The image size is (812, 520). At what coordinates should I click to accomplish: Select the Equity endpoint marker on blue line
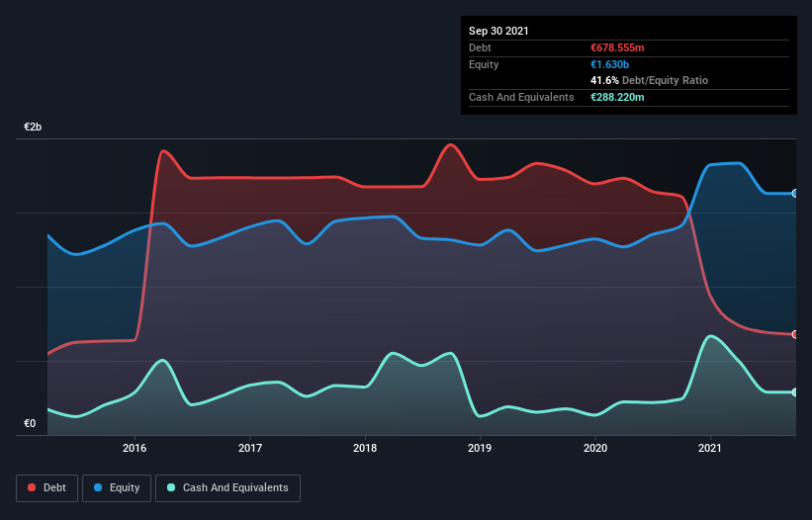tap(795, 194)
